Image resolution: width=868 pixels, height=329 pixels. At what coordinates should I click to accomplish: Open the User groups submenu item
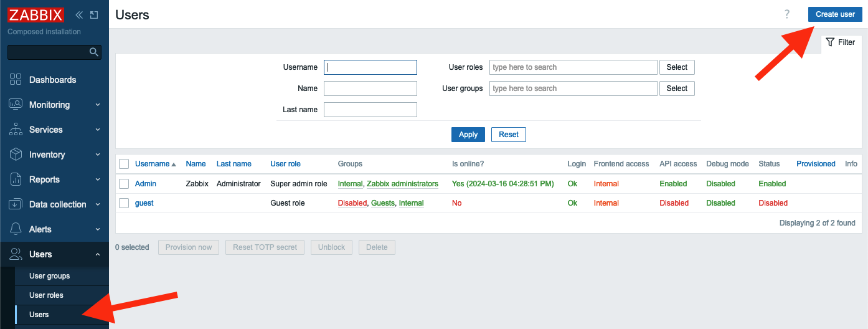click(50, 276)
